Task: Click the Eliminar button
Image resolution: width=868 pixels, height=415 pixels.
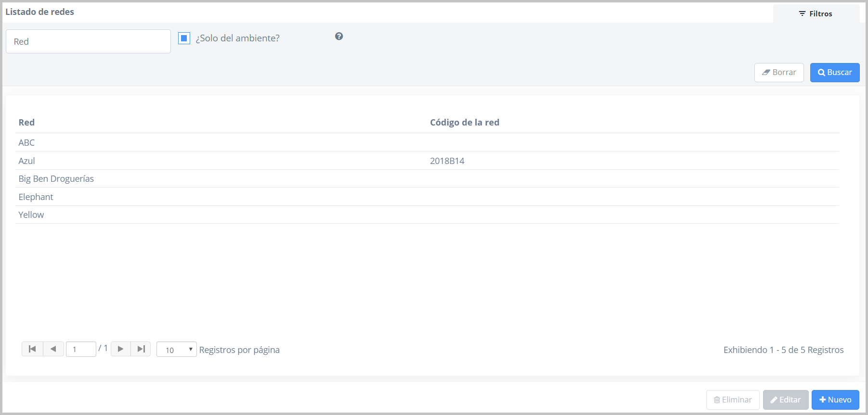Action: (732, 400)
